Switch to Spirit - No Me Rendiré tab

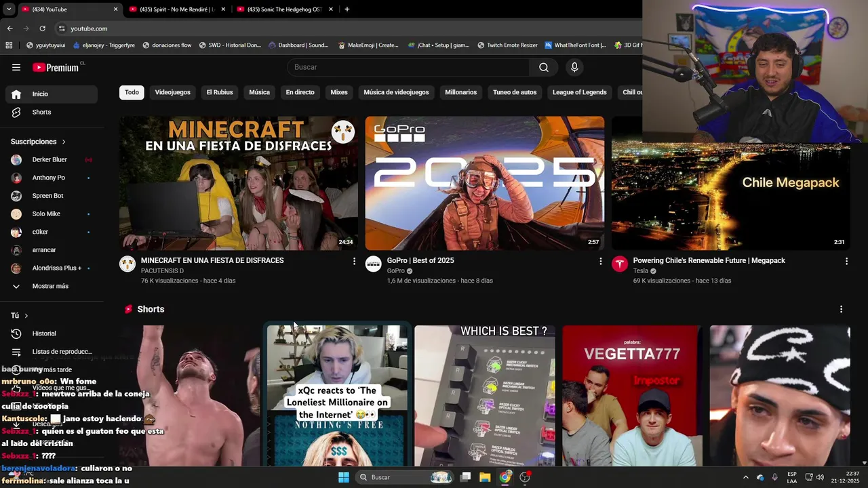pyautogui.click(x=177, y=9)
